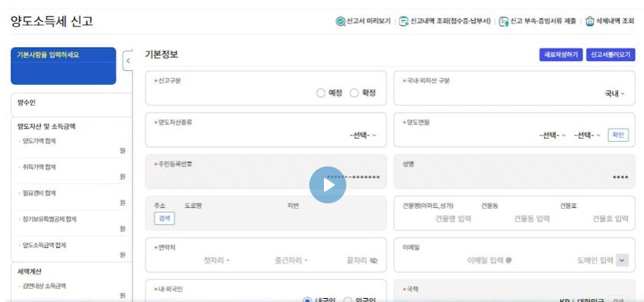Click the 기본정보 section heading
The width and height of the screenshot is (644, 302).
pyautogui.click(x=162, y=54)
